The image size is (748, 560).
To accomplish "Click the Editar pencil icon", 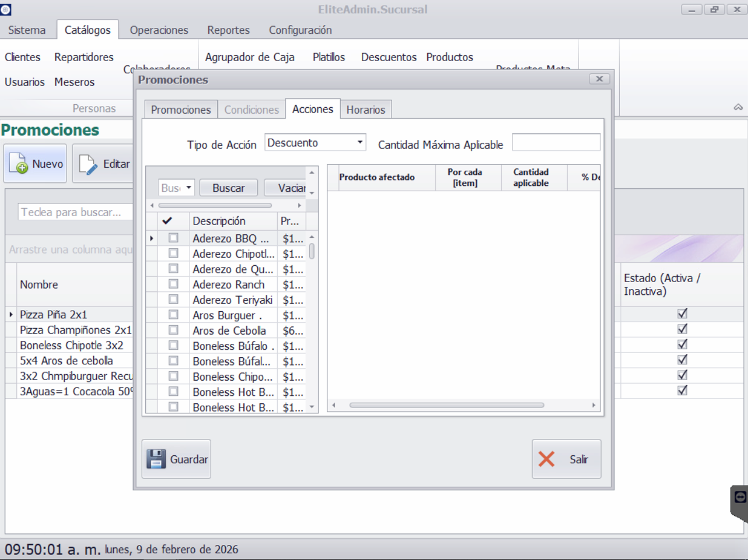I will click(88, 164).
